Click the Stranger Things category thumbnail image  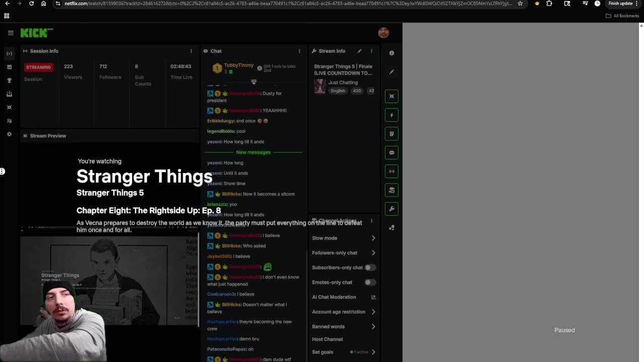(319, 86)
